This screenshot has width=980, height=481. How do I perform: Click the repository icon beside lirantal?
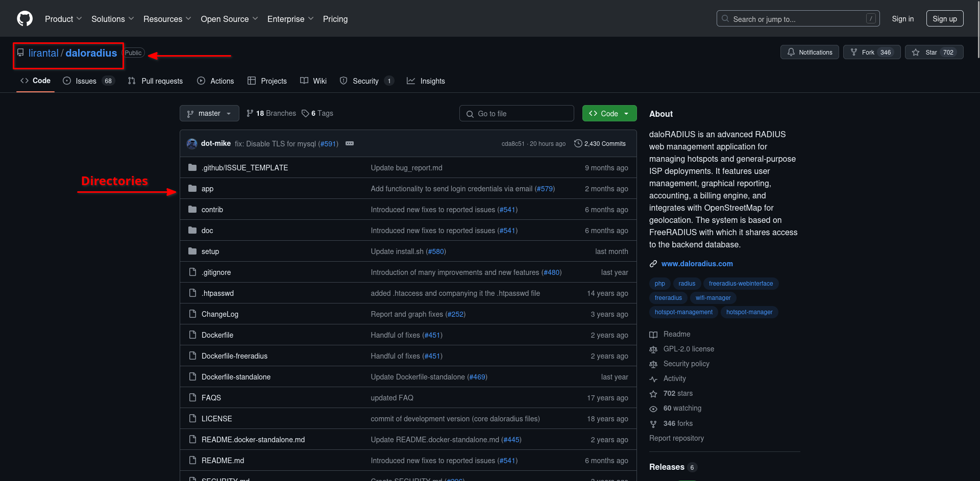[x=20, y=53]
